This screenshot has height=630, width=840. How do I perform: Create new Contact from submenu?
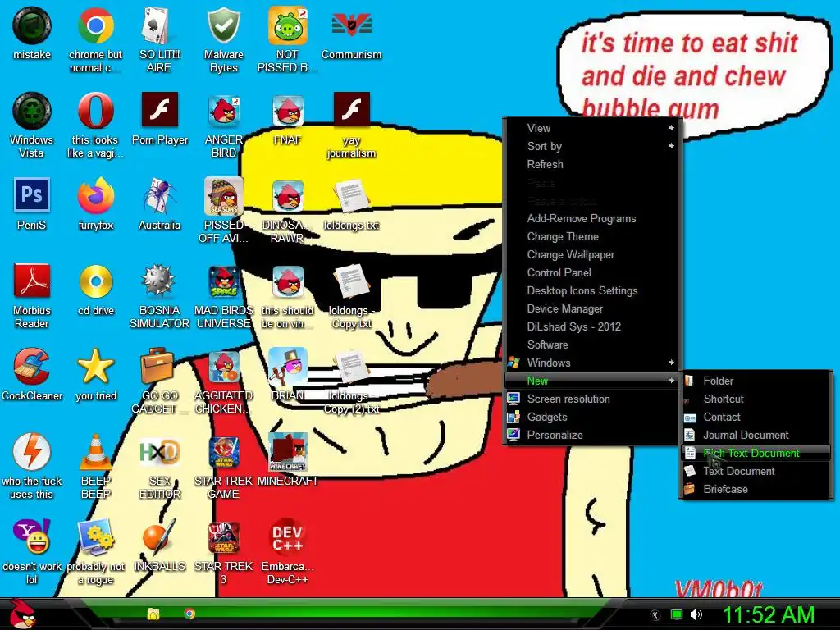coord(756,418)
